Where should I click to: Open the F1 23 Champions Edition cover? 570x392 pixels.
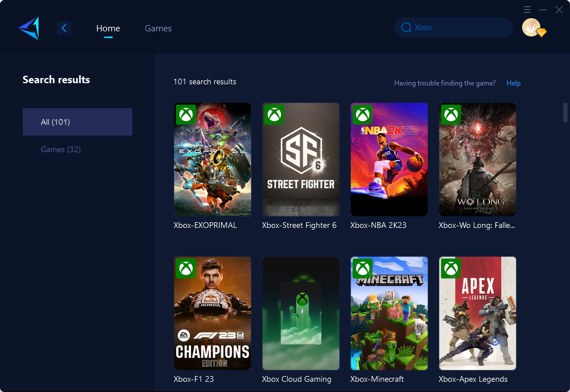213,313
